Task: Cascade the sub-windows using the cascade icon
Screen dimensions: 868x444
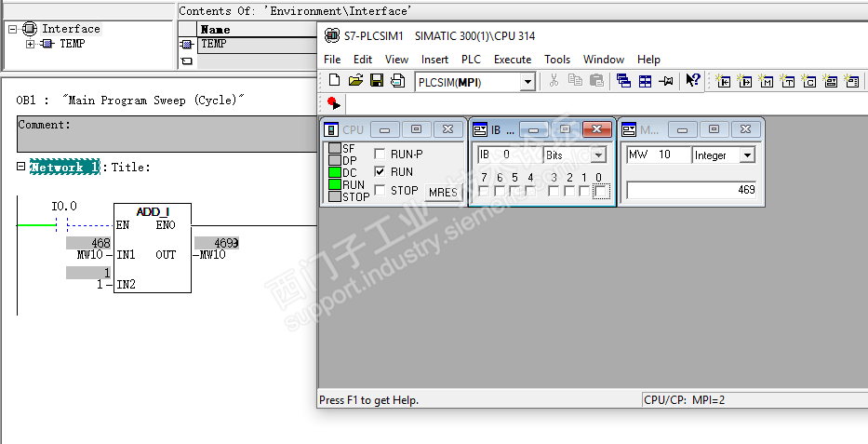Action: tap(624, 81)
